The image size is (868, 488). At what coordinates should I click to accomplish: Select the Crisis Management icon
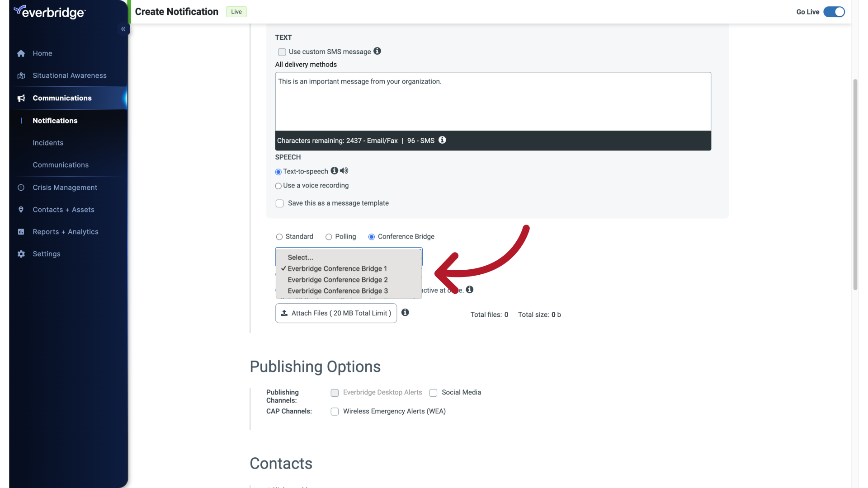click(x=21, y=188)
